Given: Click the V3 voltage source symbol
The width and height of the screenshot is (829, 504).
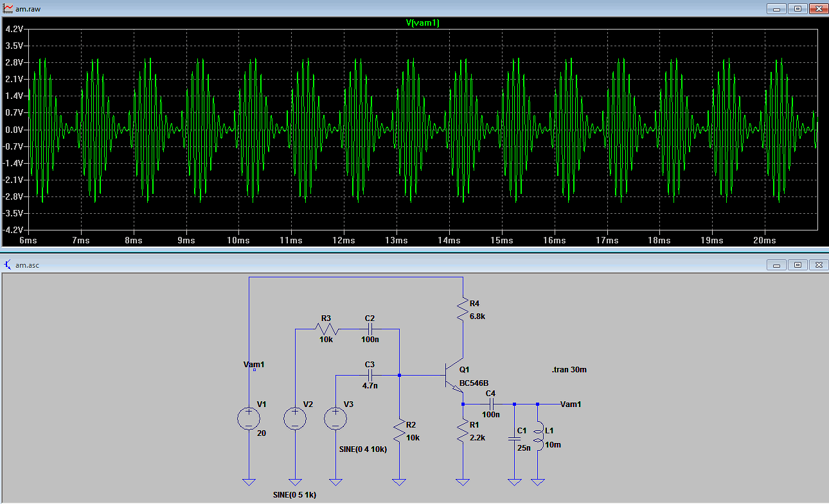Looking at the screenshot, I should pos(335,419).
